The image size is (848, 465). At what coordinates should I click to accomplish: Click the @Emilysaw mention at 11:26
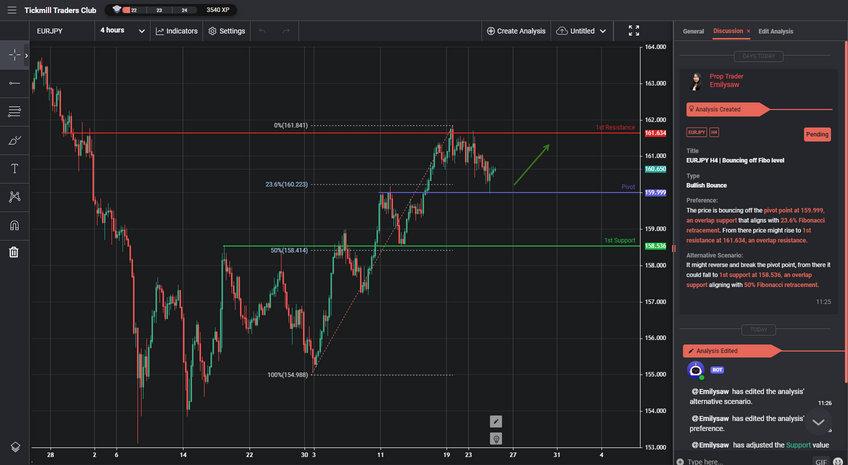point(710,391)
